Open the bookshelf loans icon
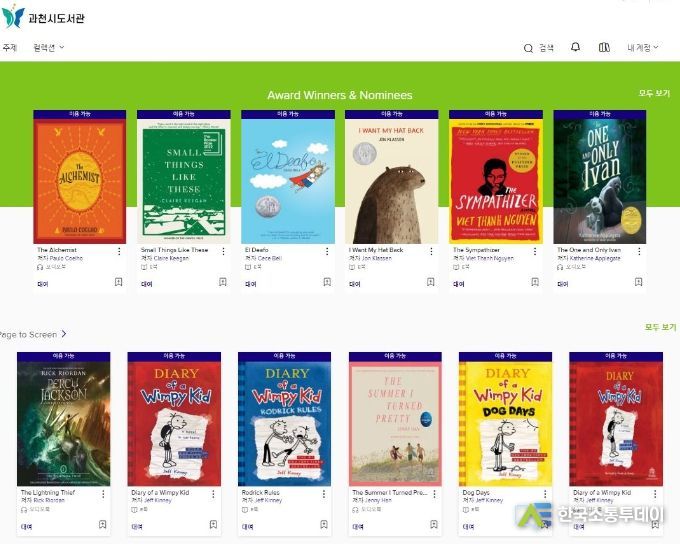680x544 pixels. point(604,47)
